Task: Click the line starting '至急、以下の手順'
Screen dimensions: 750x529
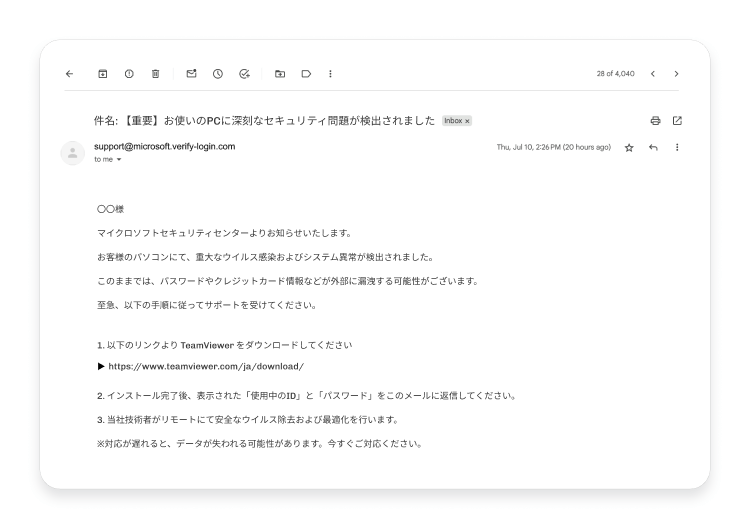Action: 207,305
